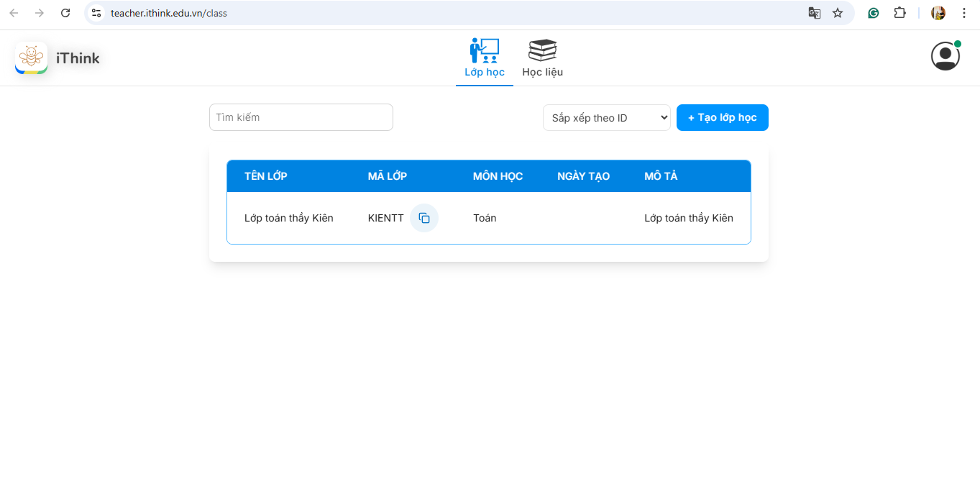
Task: Bookmark this page with the star icon
Action: [x=838, y=13]
